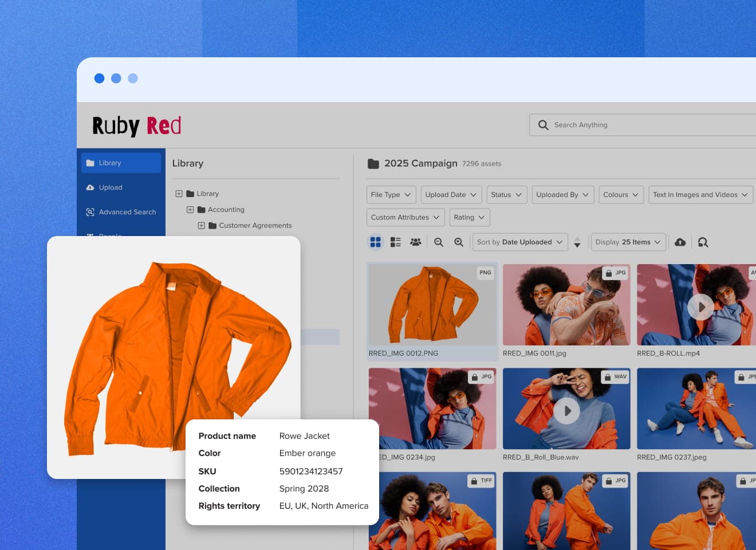Select the Library root folder in tree
This screenshot has width=756, height=550.
(203, 194)
